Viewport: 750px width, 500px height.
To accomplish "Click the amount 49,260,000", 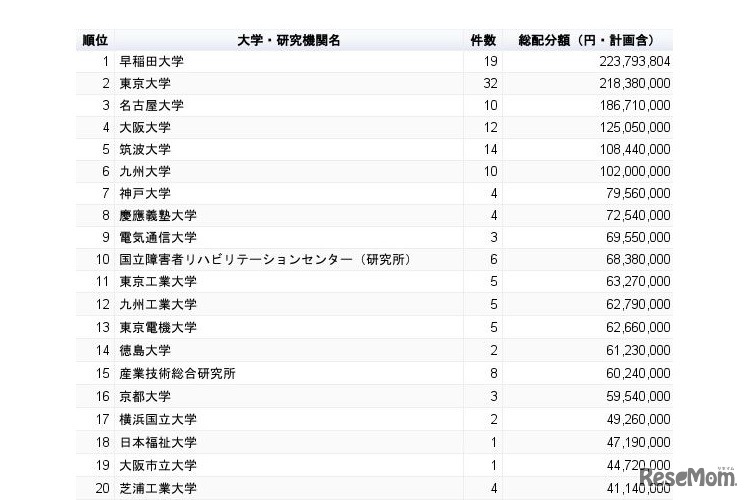I will (x=638, y=419).
